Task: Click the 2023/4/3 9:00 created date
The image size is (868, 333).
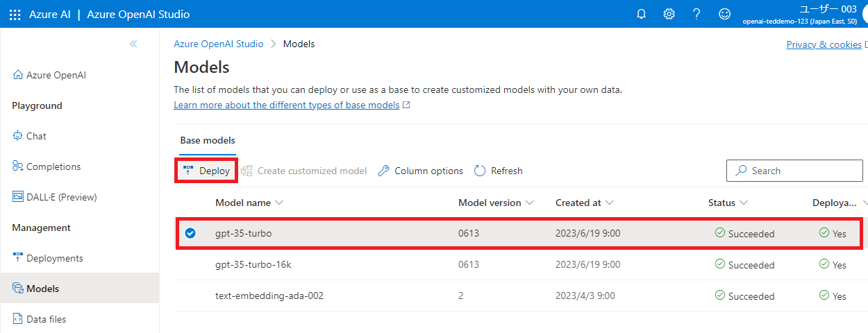Action: click(x=585, y=296)
